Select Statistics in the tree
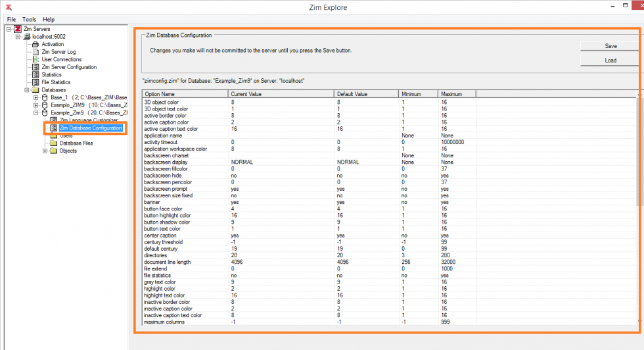 pos(51,74)
